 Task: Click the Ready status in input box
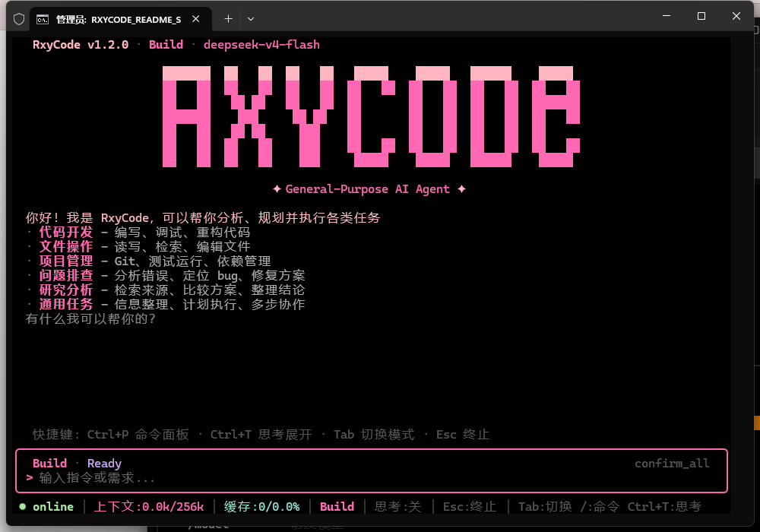coord(104,464)
